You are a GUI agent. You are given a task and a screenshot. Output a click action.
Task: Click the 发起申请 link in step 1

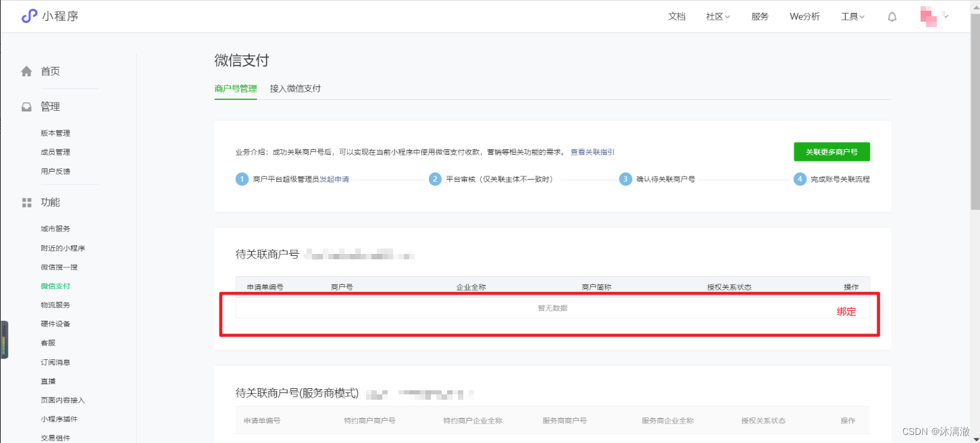pyautogui.click(x=334, y=180)
